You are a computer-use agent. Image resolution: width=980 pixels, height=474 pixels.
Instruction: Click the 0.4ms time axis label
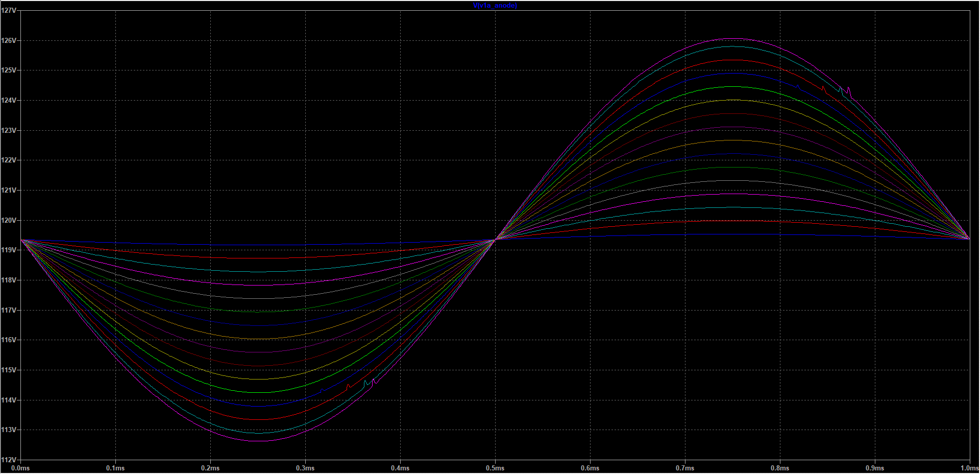tap(400, 468)
